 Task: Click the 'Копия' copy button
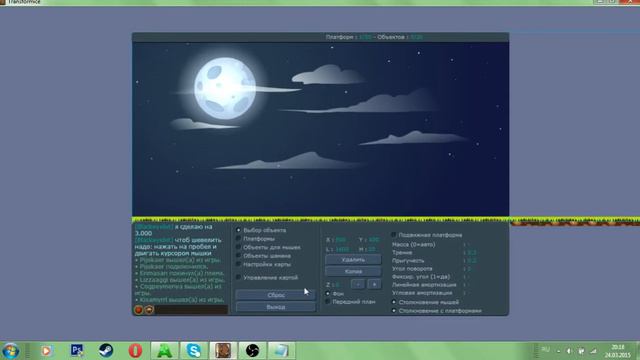(353, 271)
